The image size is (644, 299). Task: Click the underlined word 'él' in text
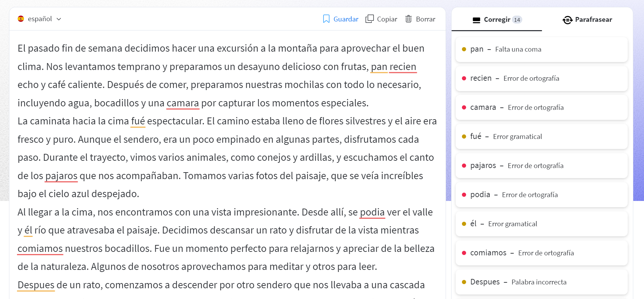coord(28,230)
